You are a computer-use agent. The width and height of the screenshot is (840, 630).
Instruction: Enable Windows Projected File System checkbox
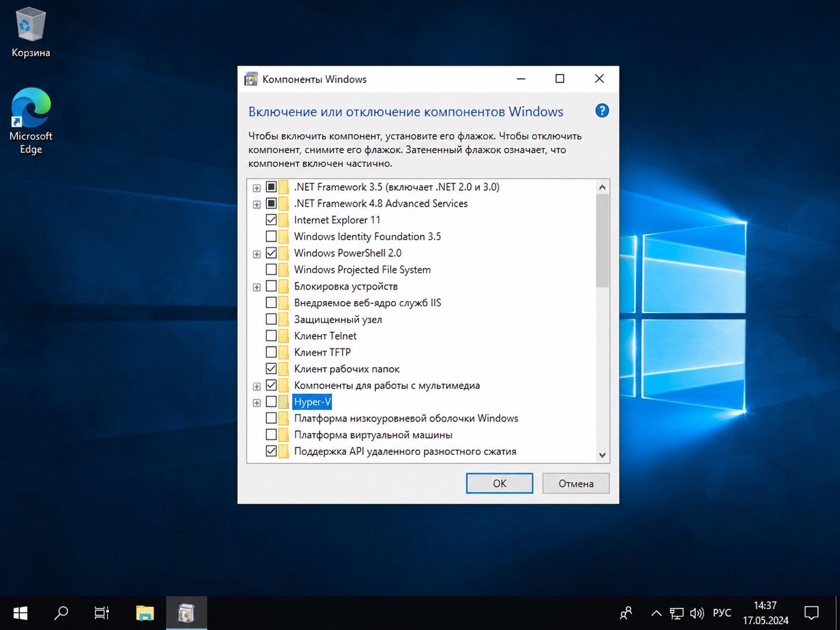tap(271, 270)
